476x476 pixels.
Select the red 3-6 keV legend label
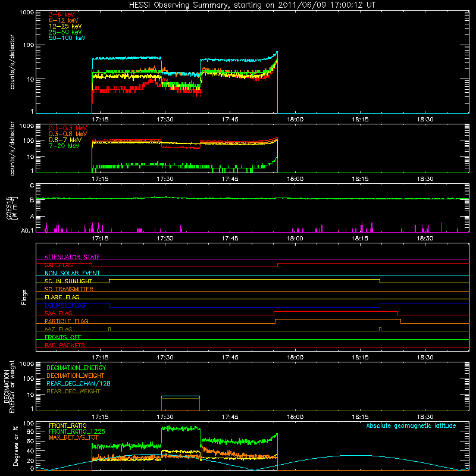pyautogui.click(x=62, y=14)
